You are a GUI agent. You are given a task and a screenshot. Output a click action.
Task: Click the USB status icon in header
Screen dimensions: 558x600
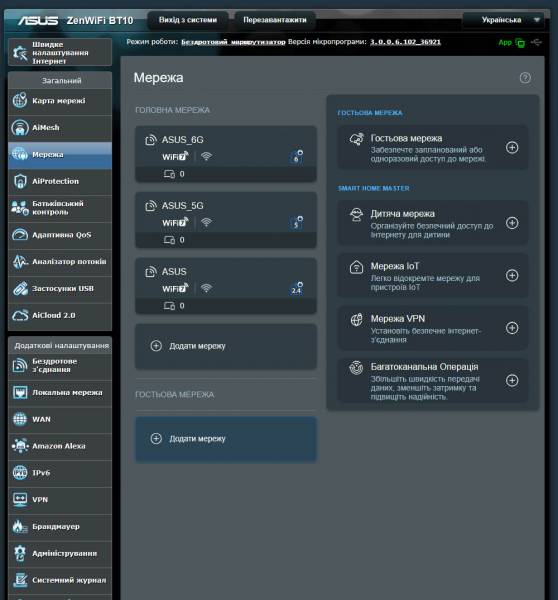[x=537, y=42]
